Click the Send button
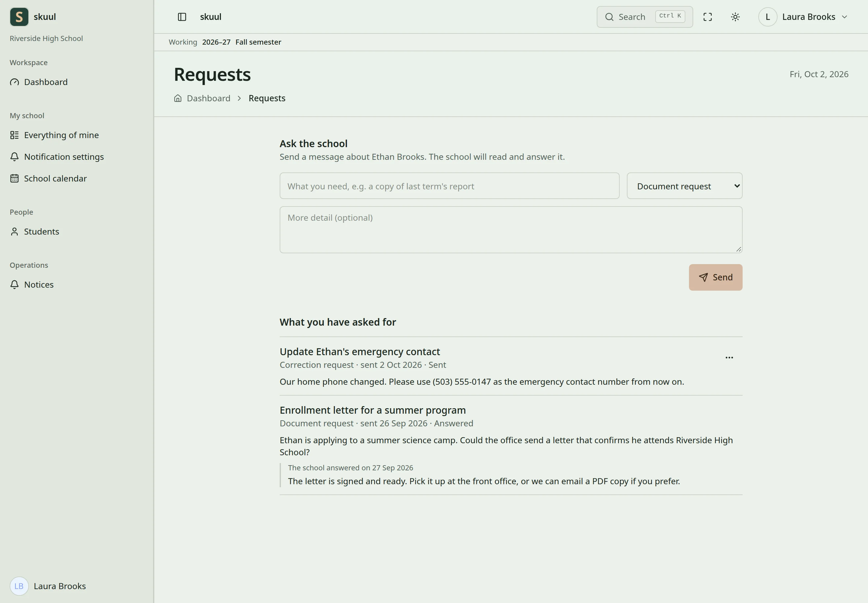 tap(715, 277)
